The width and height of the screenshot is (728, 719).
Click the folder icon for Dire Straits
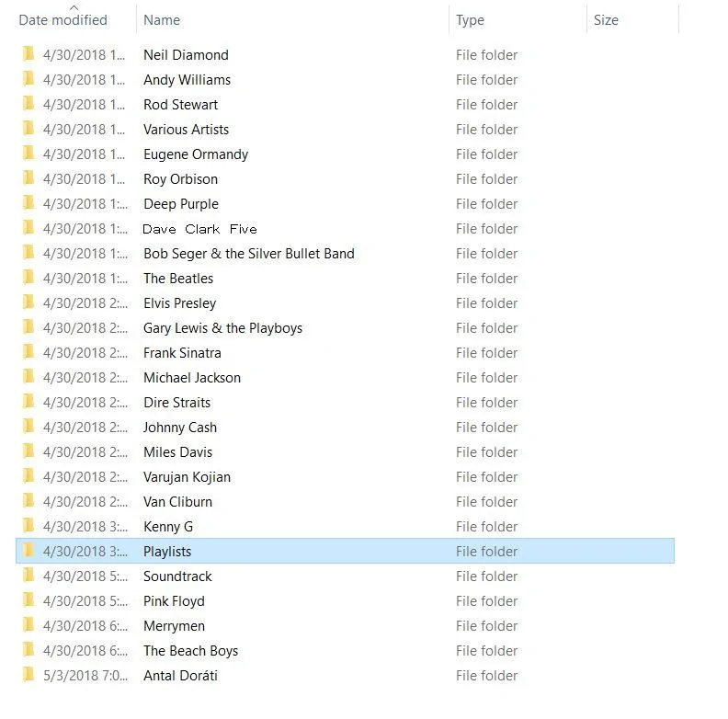pyautogui.click(x=28, y=401)
